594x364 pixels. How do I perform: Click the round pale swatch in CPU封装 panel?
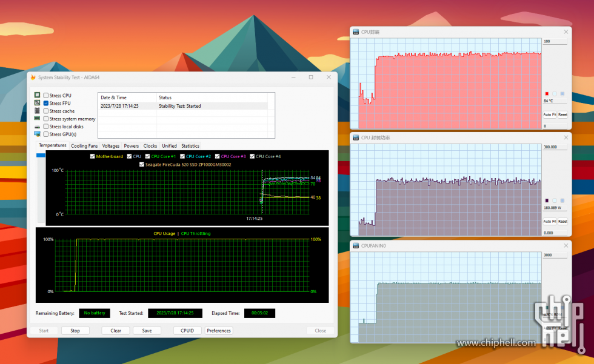click(555, 94)
